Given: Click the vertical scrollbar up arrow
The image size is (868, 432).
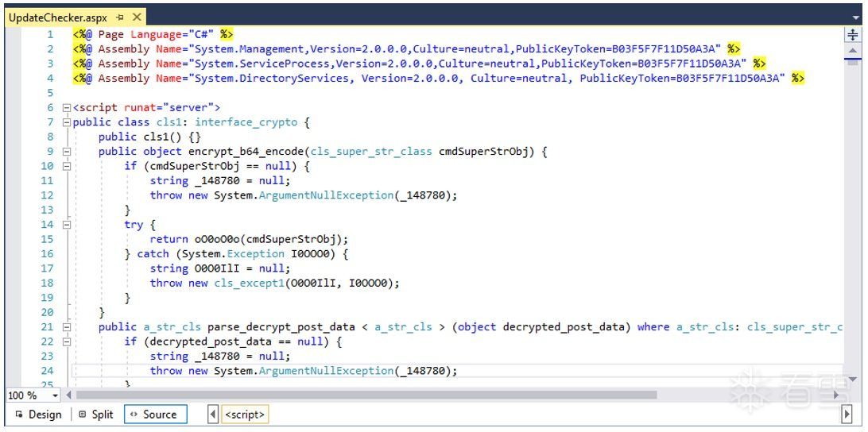Looking at the screenshot, I should click(853, 51).
